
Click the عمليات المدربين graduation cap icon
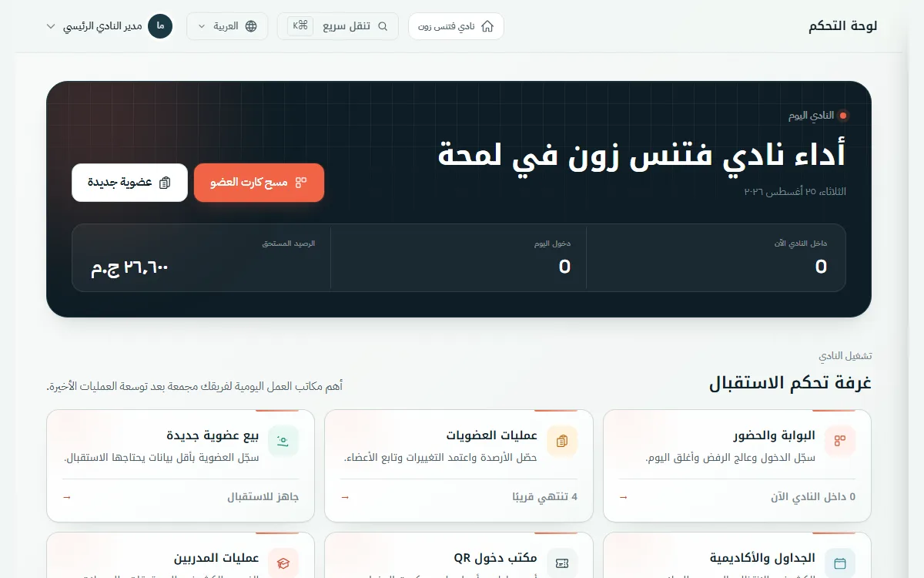[x=283, y=563]
